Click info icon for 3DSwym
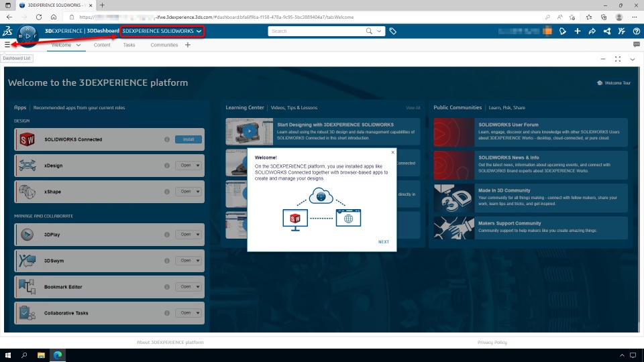The image size is (644, 362). [167, 261]
